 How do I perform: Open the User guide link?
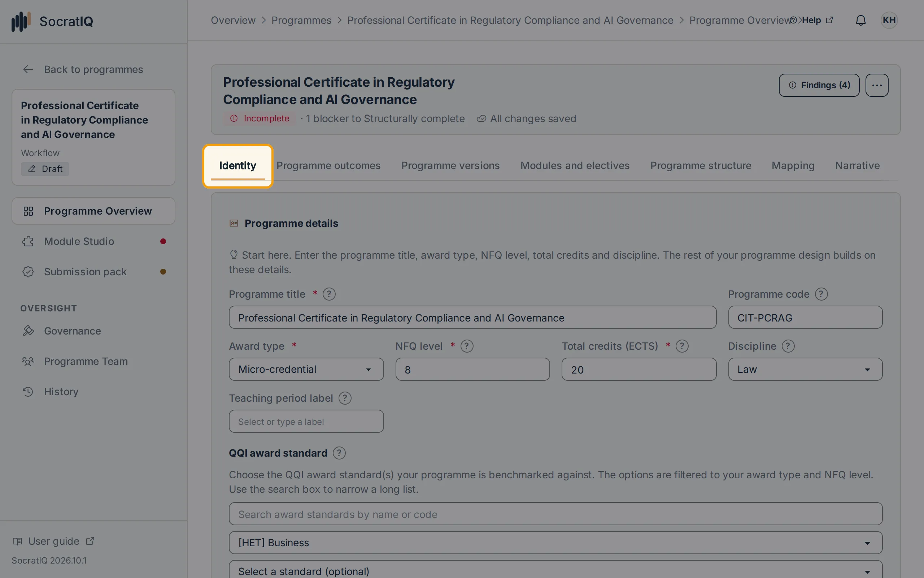53,541
